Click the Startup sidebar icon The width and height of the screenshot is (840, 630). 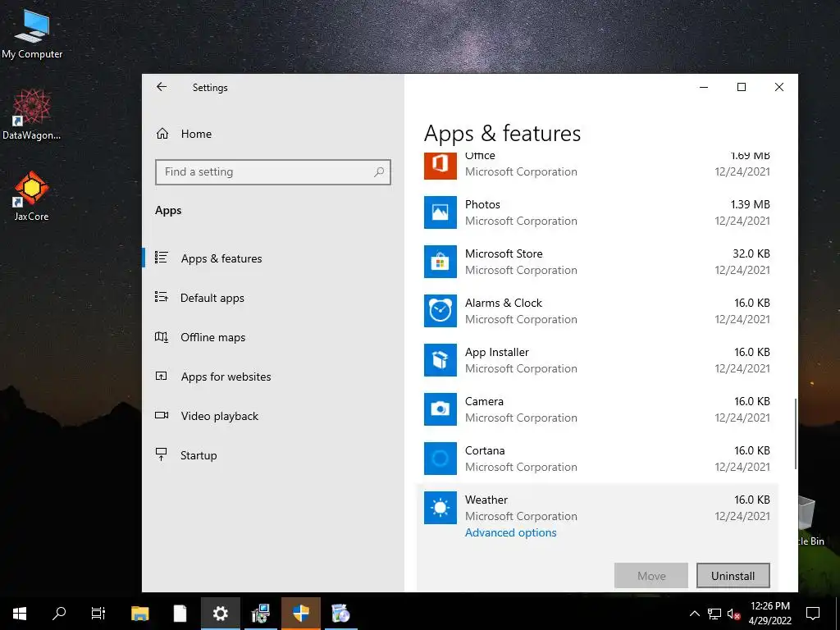point(162,454)
